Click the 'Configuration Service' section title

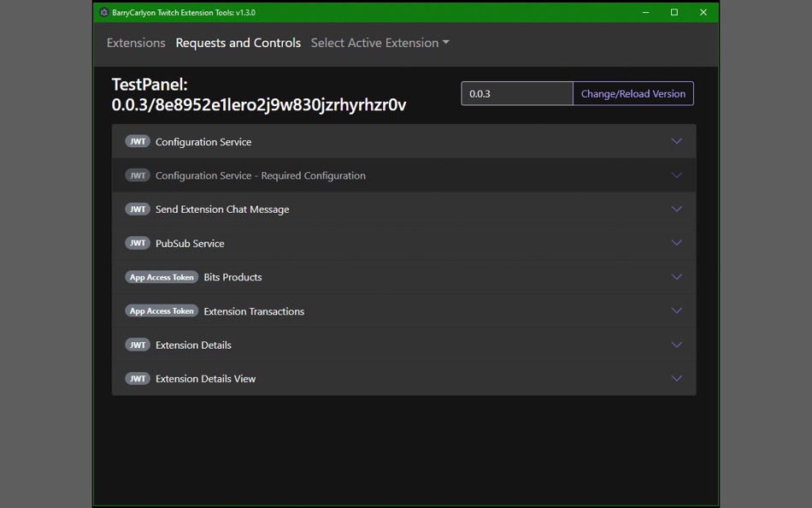pyautogui.click(x=203, y=142)
